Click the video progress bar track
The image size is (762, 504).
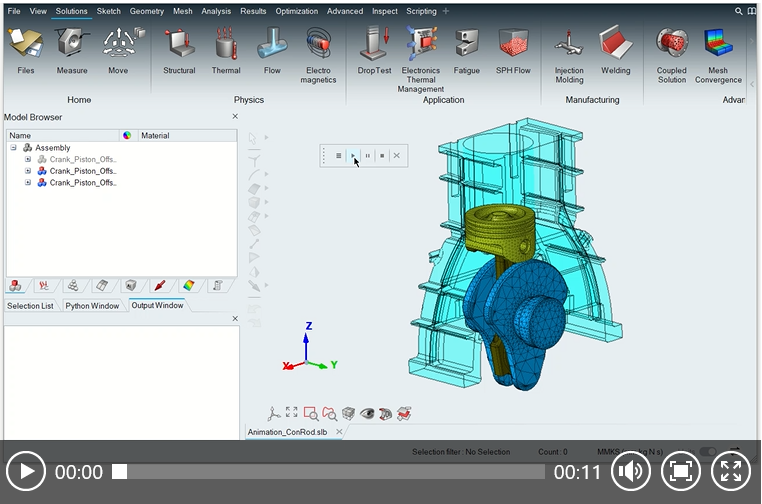[x=330, y=471]
